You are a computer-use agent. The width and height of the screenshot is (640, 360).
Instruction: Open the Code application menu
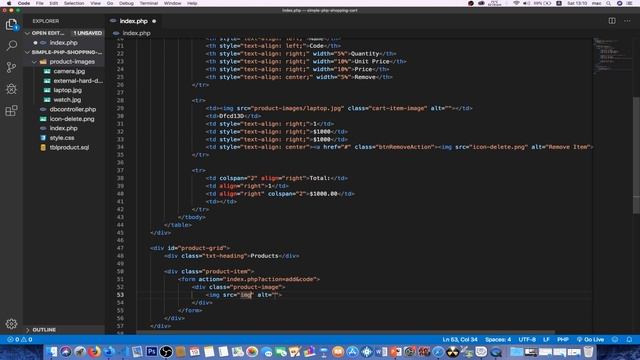point(24,3)
